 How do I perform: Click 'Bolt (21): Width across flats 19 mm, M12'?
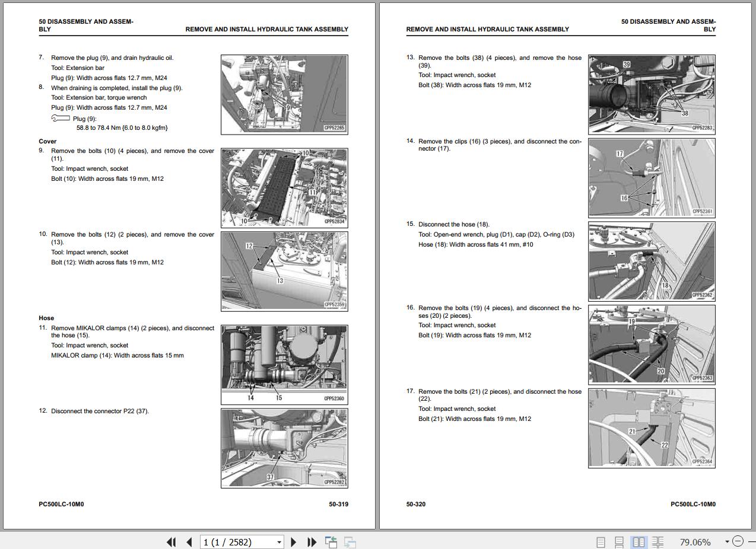coord(475,419)
